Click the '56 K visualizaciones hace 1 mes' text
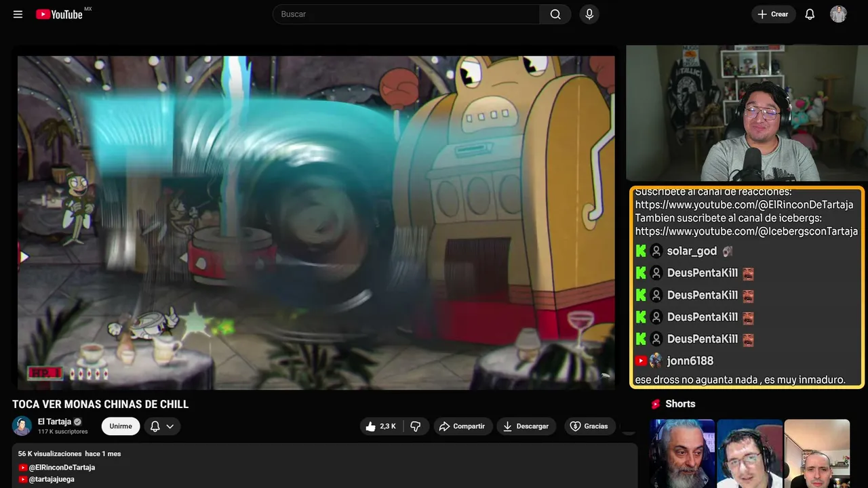868x488 pixels. click(x=69, y=453)
